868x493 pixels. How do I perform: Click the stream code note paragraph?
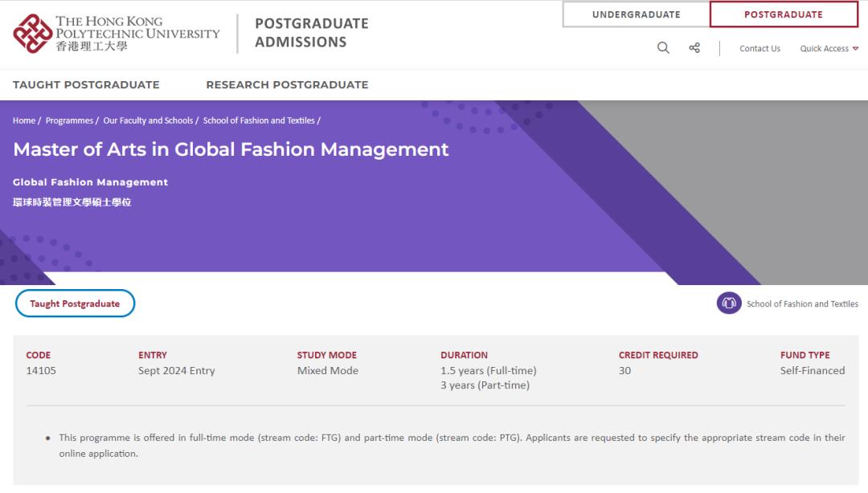(452, 446)
